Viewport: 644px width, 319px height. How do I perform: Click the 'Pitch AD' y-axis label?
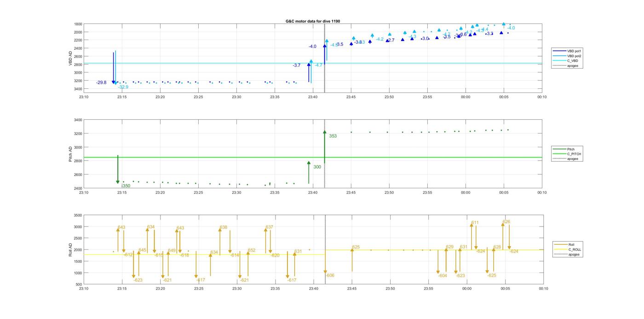tap(70, 154)
